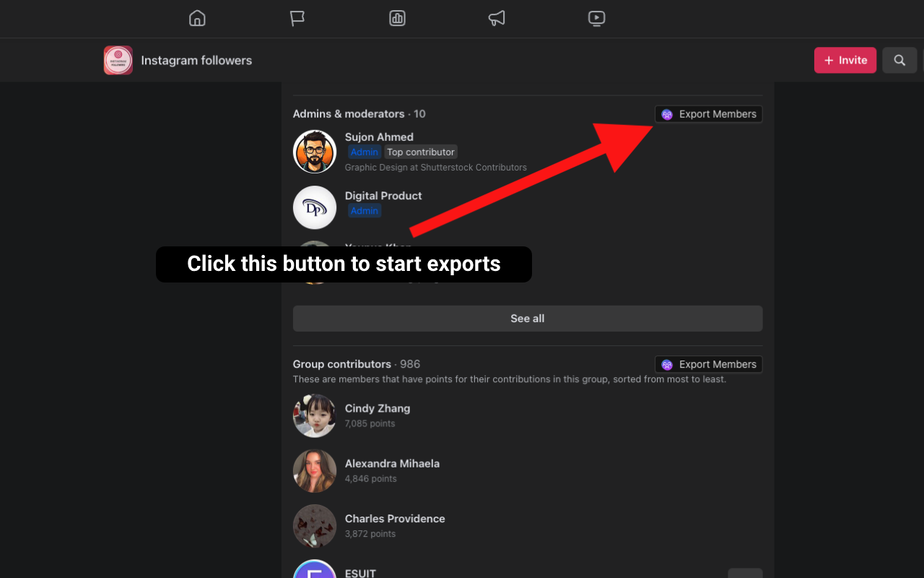Select Charles Providence's name
The image size is (924, 578).
[395, 518]
